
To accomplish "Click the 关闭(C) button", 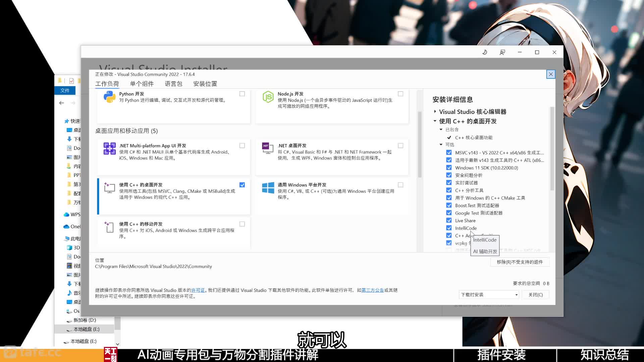I will tap(535, 295).
